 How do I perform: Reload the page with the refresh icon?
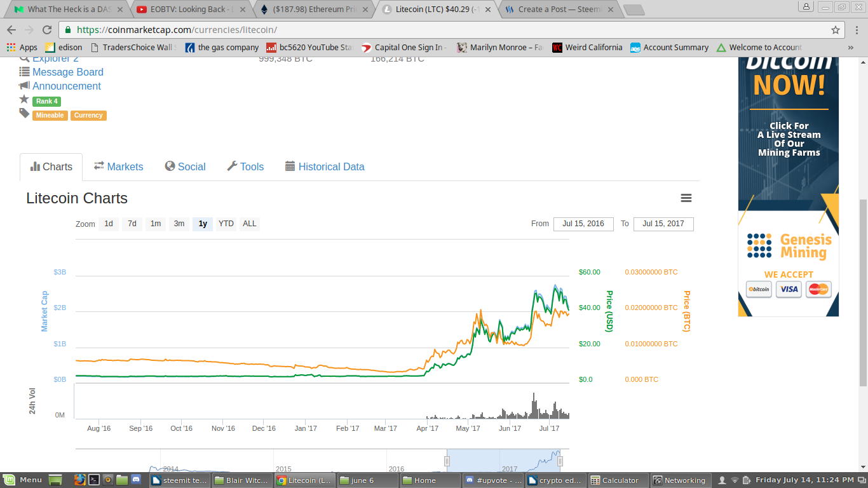[47, 30]
